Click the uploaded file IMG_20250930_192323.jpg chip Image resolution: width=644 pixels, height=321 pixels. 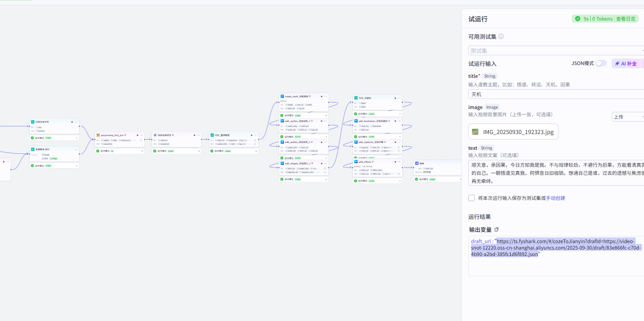click(x=513, y=132)
